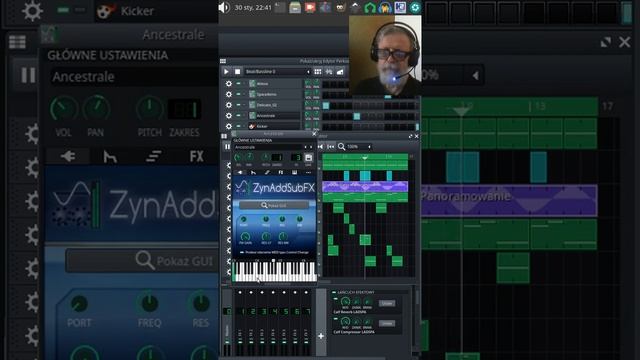The image size is (640, 360).
Task: Open the Calf Compressor controls button
Action: [x=387, y=323]
